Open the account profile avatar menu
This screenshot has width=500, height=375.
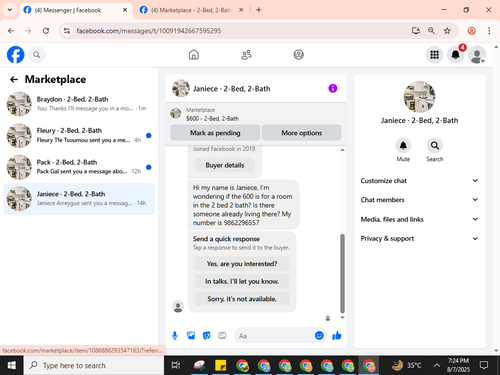point(477,55)
